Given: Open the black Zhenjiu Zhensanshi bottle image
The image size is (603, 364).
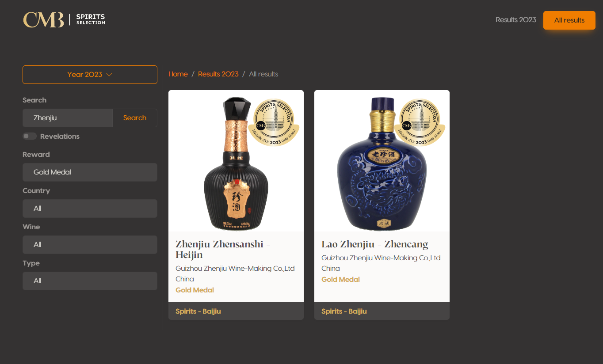Looking at the screenshot, I should coord(236,163).
